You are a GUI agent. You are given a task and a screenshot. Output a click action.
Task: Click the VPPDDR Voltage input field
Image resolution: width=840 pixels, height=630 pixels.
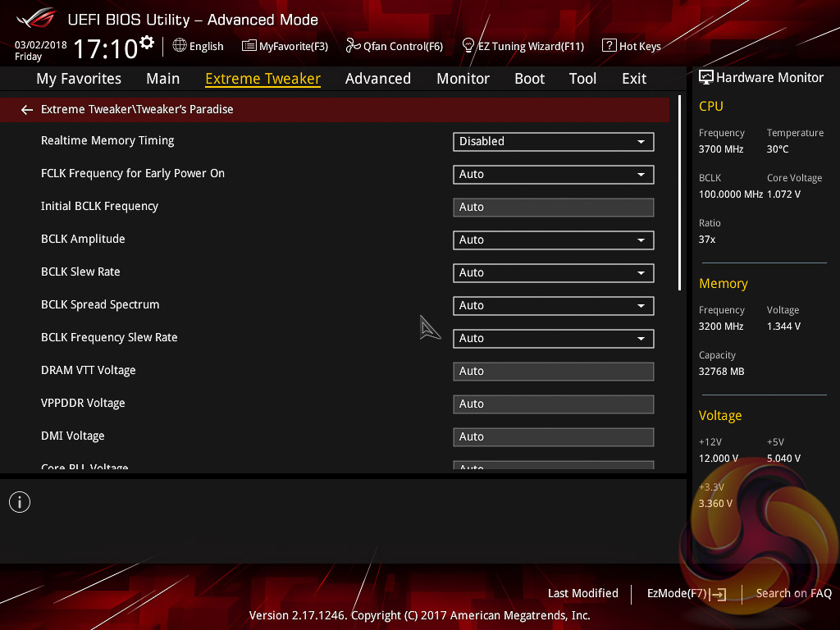coord(554,404)
